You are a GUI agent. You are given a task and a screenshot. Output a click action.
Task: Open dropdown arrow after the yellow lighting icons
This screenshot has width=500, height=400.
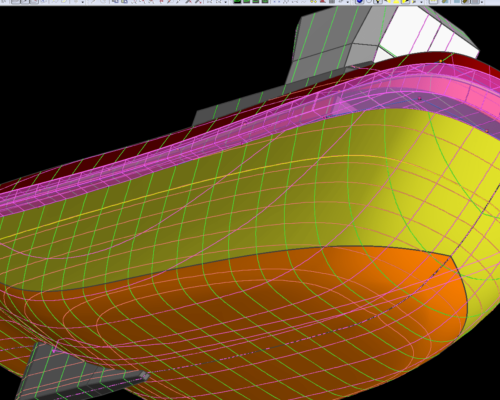tap(421, 2)
